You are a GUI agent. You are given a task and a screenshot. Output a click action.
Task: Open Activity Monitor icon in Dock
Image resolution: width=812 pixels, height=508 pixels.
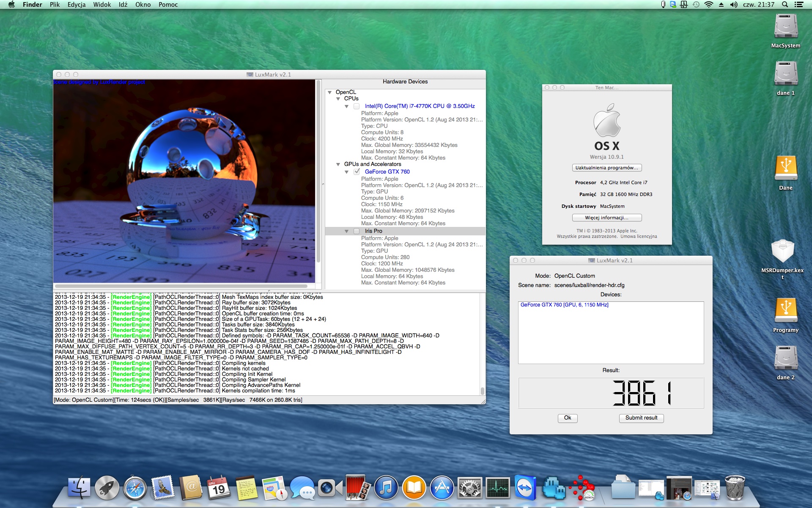(x=498, y=488)
